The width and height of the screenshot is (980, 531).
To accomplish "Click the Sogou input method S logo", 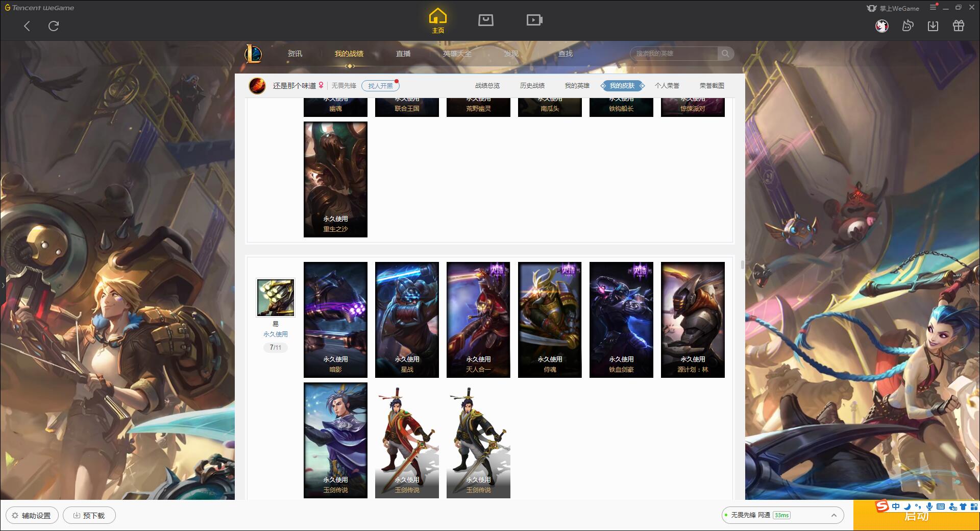I will tap(883, 506).
